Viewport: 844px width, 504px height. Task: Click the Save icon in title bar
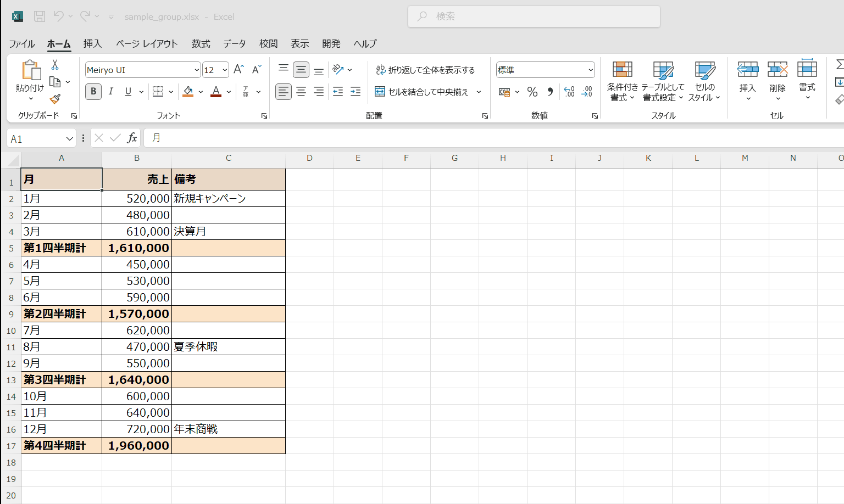pyautogui.click(x=40, y=16)
